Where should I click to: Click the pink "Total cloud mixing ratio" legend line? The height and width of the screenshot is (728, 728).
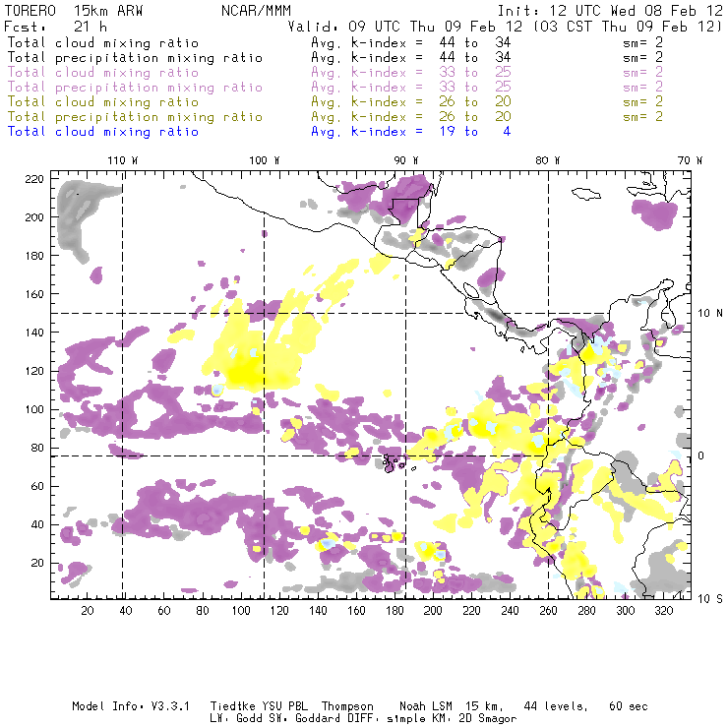click(103, 73)
